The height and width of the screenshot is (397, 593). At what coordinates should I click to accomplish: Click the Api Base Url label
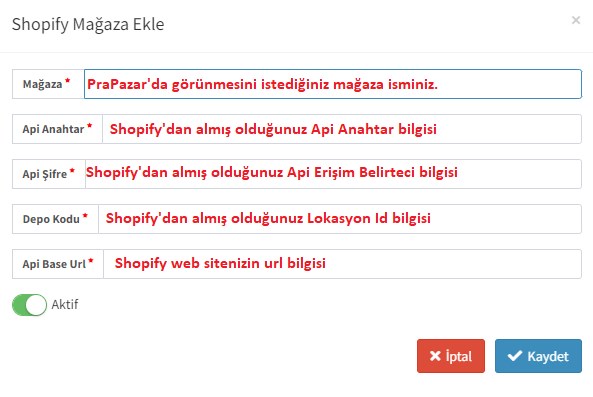pyautogui.click(x=54, y=264)
